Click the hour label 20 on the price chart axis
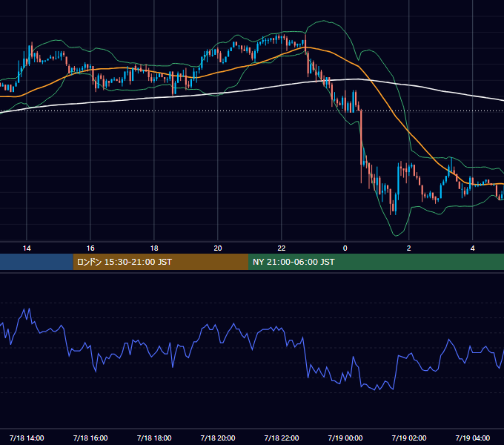Viewport: 504px width, 445px height. tap(218, 248)
